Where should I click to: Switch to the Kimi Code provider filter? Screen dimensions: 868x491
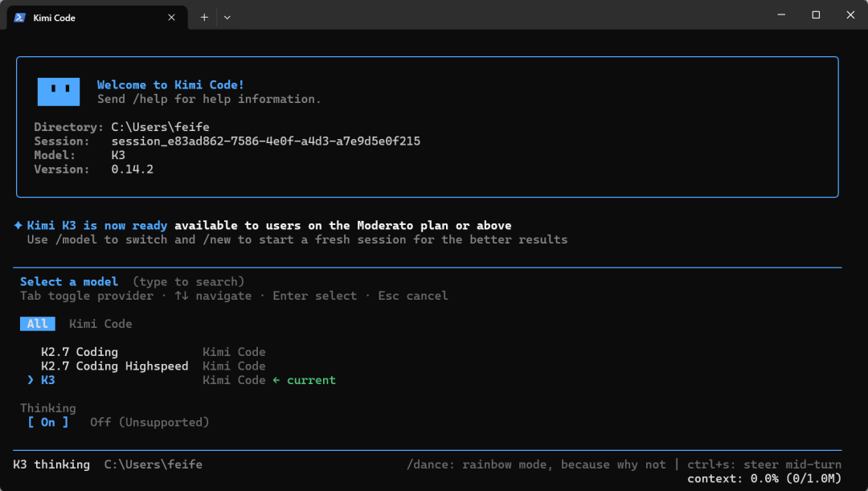click(100, 324)
